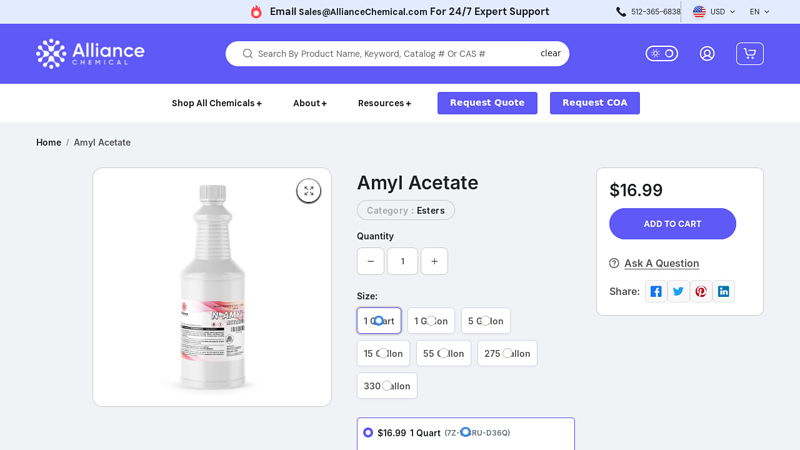Increase quantity with plus button

434,261
